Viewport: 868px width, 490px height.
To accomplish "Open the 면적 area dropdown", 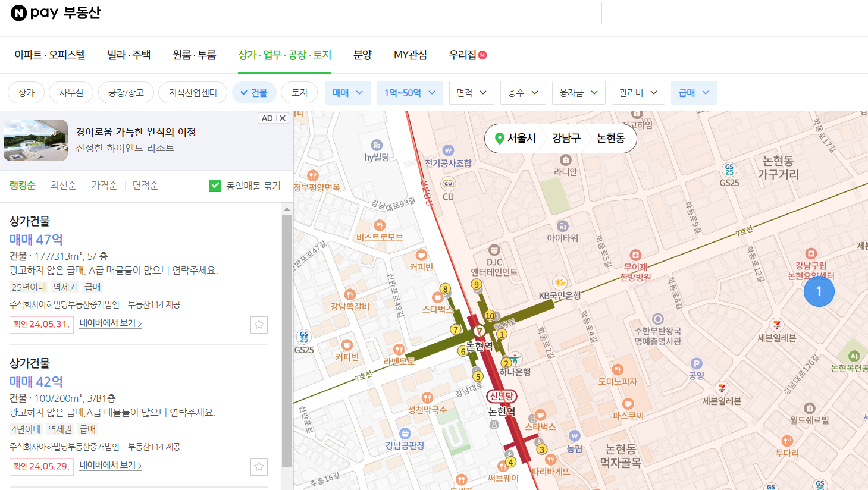I will click(472, 93).
